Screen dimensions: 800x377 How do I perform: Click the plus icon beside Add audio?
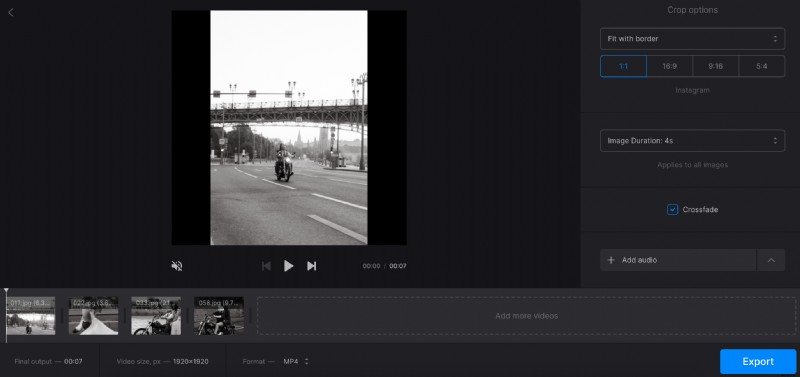click(611, 260)
